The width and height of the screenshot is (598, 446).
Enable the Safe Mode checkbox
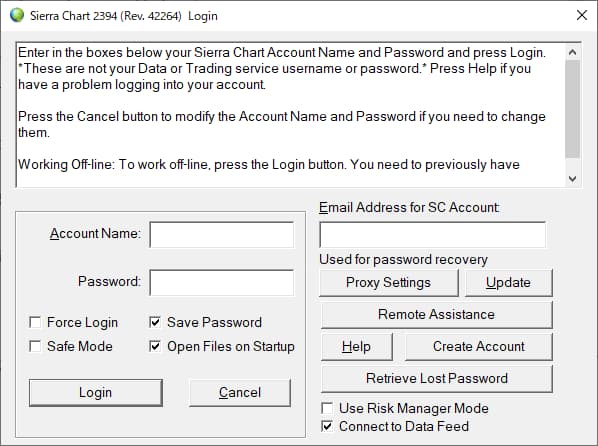pos(35,346)
